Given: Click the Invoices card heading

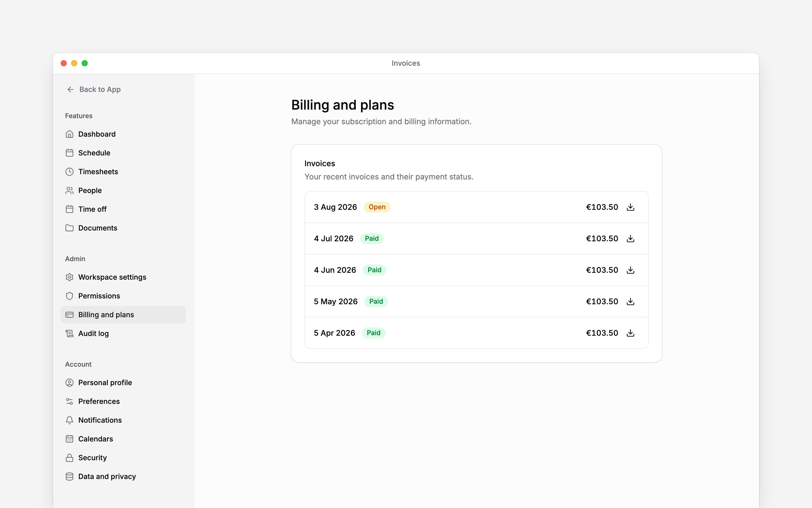Looking at the screenshot, I should point(319,164).
